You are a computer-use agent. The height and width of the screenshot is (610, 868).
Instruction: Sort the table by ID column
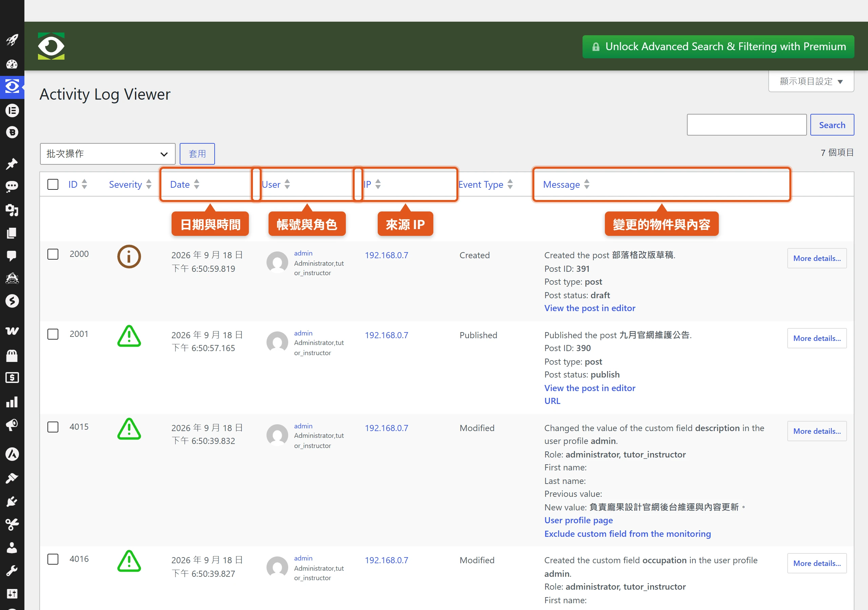coord(78,184)
